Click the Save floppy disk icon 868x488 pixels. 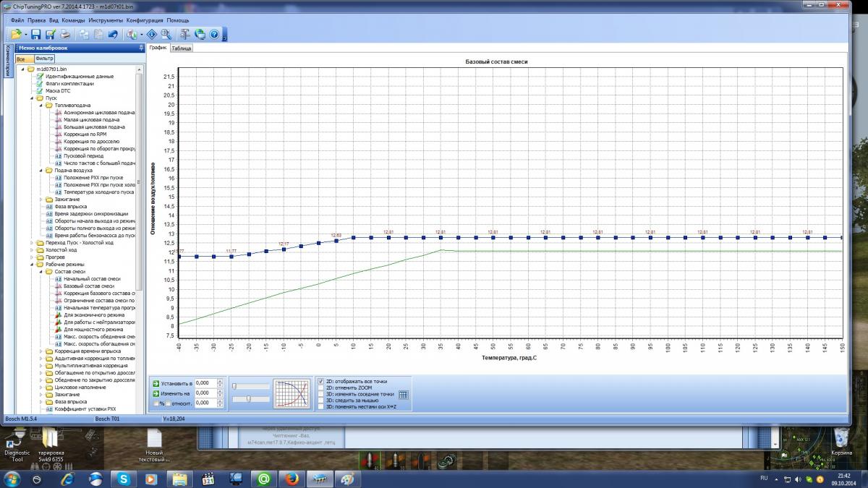(35, 34)
